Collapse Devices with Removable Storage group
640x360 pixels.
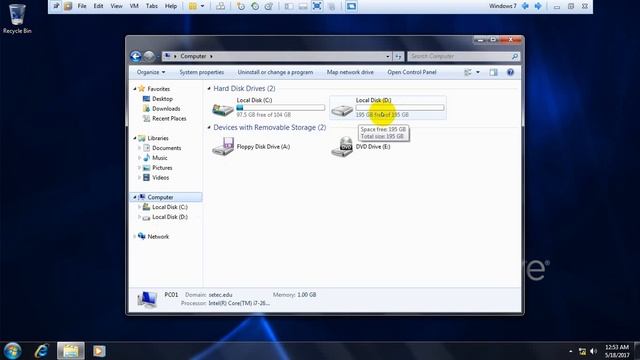[209, 128]
